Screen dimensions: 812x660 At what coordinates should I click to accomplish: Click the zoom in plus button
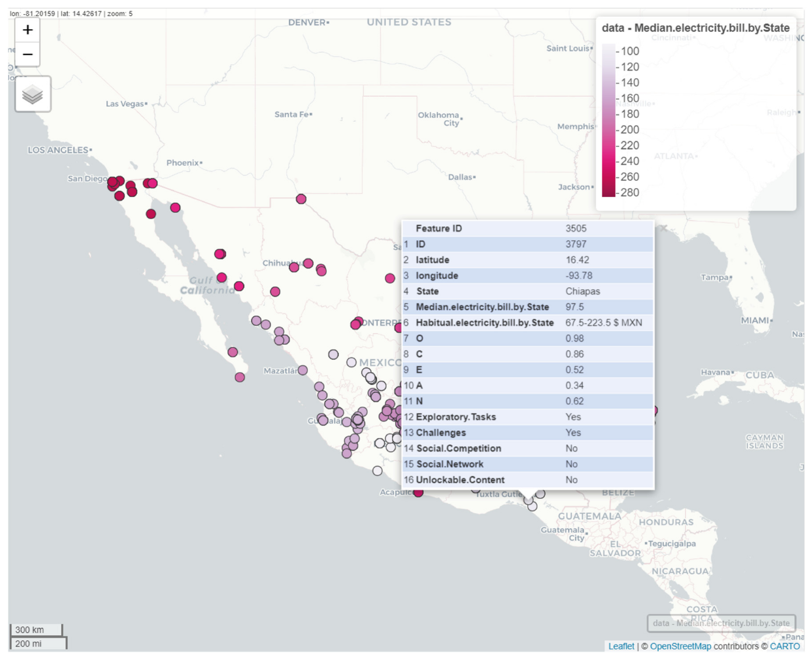(27, 30)
